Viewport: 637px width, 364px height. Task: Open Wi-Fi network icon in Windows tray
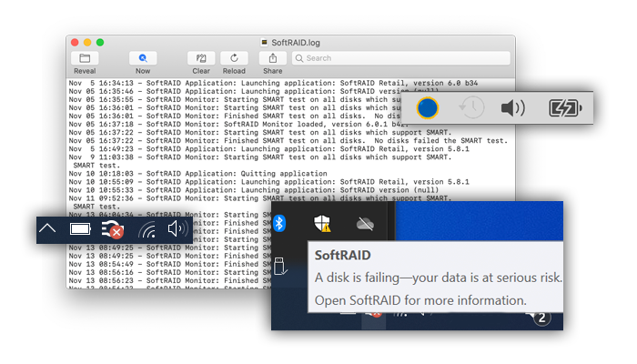147,229
